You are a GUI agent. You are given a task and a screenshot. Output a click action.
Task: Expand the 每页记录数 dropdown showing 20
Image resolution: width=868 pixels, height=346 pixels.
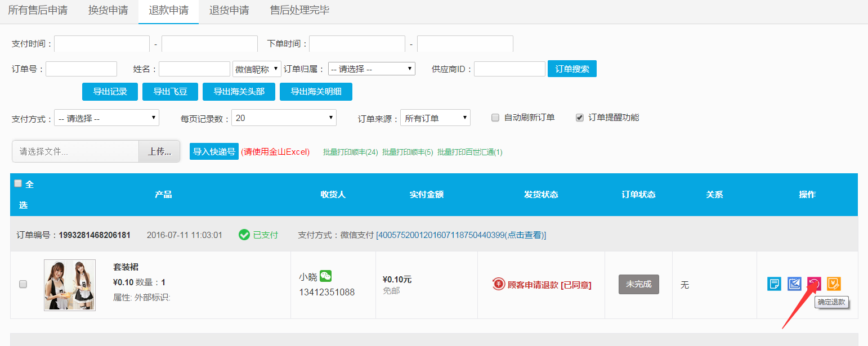click(x=284, y=118)
